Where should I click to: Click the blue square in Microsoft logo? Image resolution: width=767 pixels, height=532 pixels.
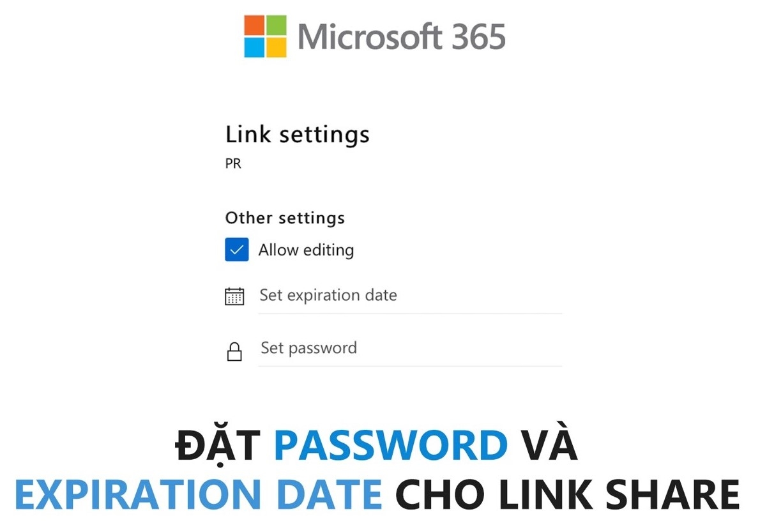[254, 47]
